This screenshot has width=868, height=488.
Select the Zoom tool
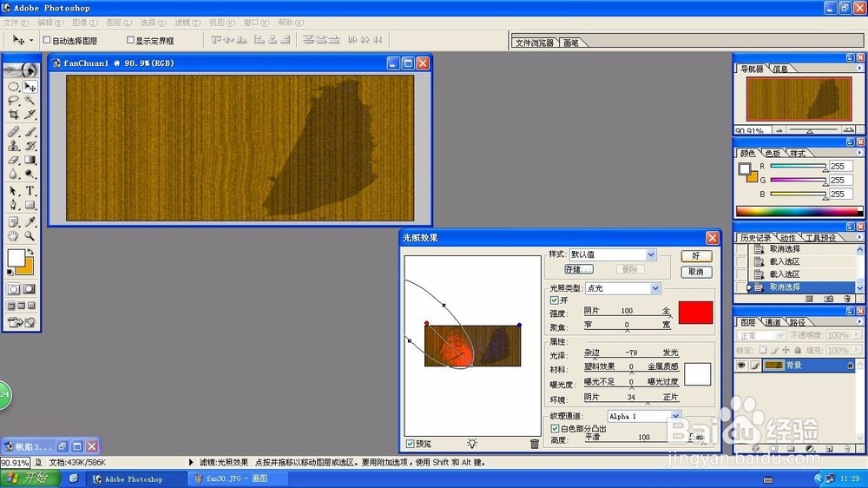(30, 236)
